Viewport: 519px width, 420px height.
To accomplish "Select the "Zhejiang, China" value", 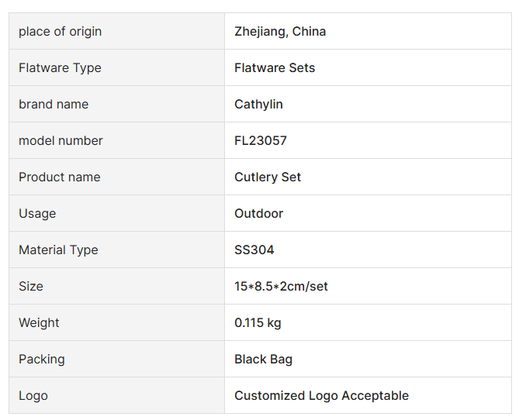I will pos(280,32).
